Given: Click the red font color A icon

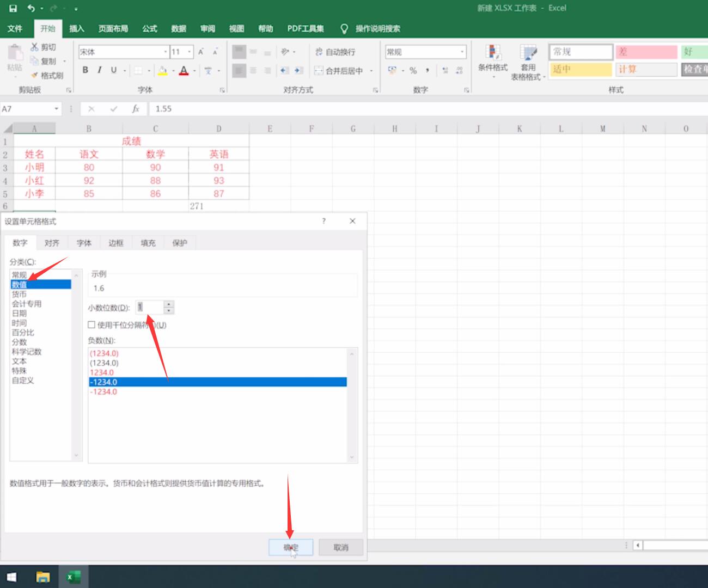Looking at the screenshot, I should [184, 70].
